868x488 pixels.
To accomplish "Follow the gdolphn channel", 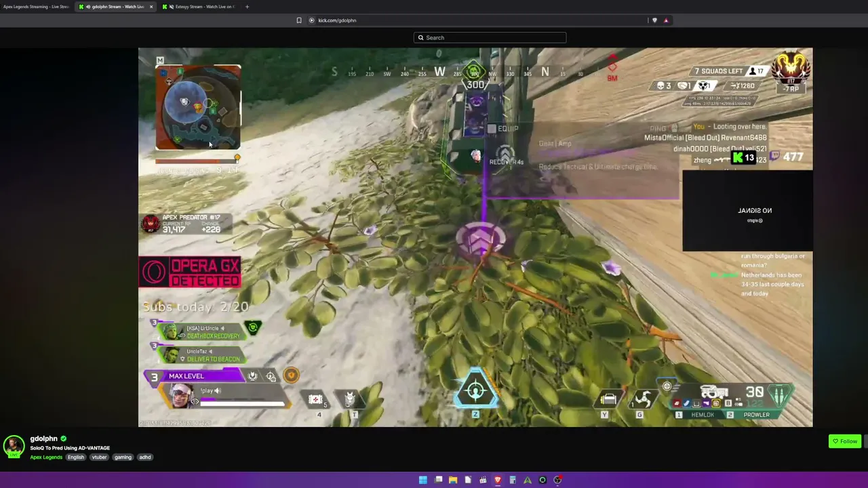I will (x=845, y=441).
